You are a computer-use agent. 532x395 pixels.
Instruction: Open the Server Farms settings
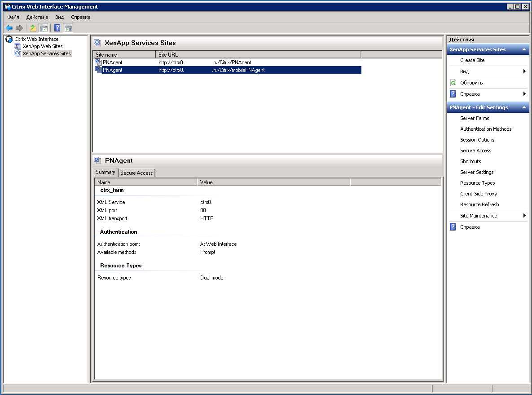click(475, 118)
